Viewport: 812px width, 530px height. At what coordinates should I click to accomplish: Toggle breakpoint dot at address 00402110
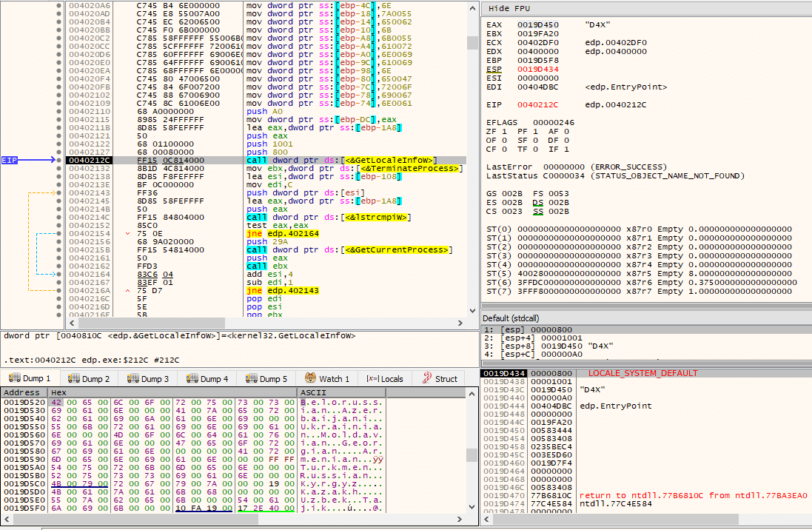(x=59, y=111)
